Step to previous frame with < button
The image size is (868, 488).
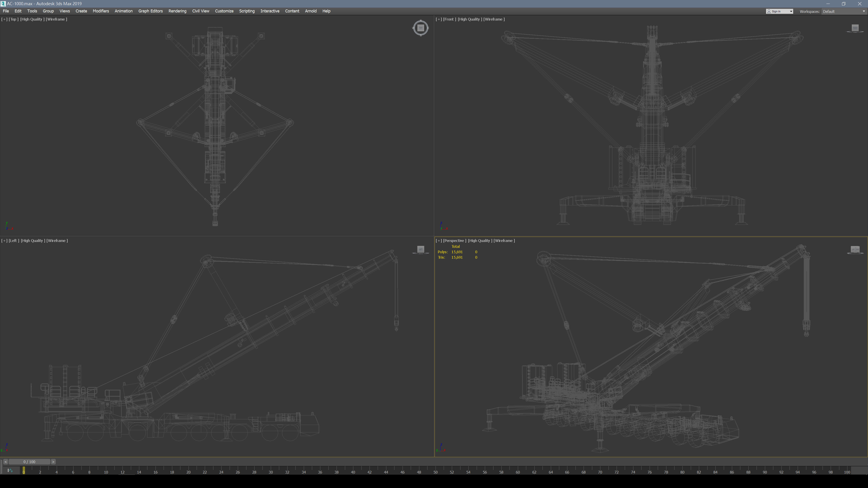(6, 462)
